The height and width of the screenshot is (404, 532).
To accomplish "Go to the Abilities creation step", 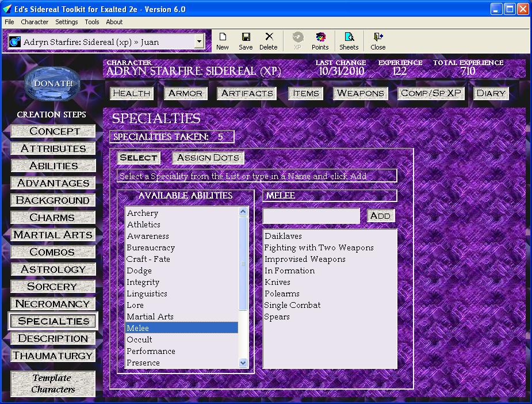I will click(53, 166).
